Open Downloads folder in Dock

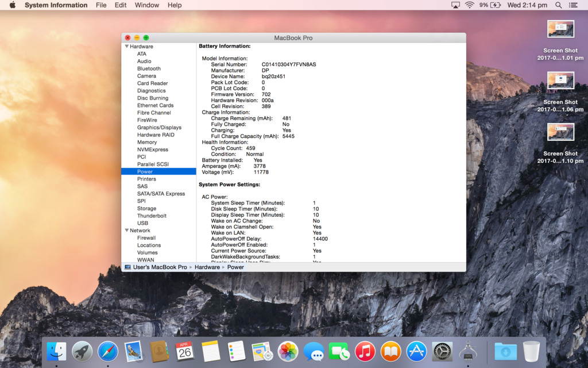(505, 352)
